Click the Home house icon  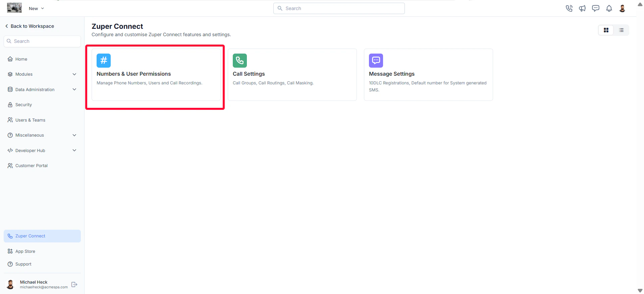coord(10,59)
